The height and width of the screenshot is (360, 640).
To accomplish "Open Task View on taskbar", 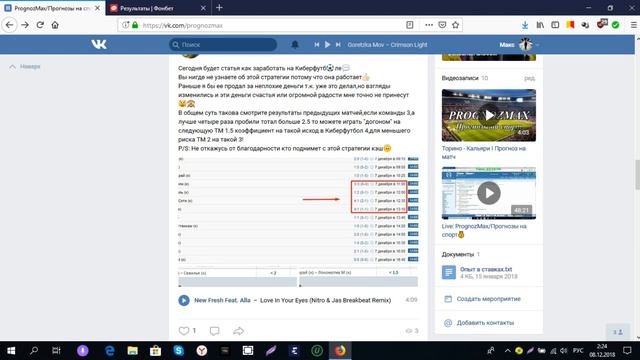I will pos(56,351).
